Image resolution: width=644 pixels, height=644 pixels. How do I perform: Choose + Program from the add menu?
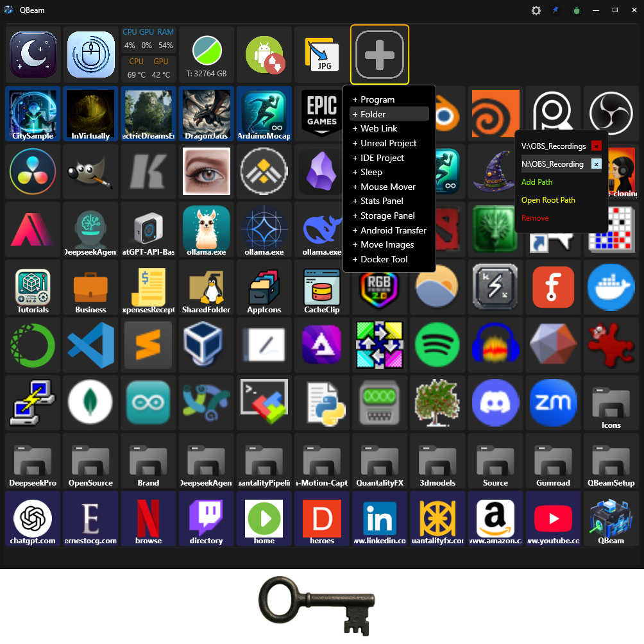[x=389, y=99]
